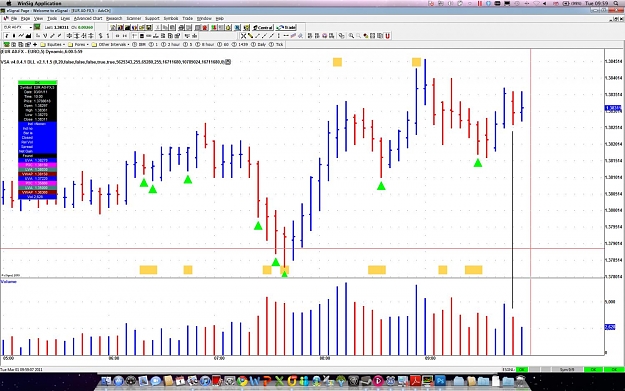
Task: Open the Symbol menu
Action: pos(171,18)
